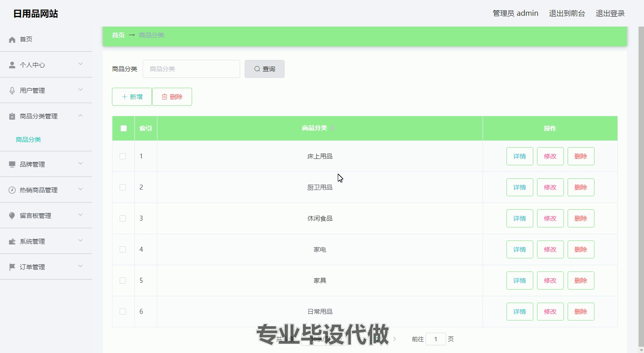Tick the select-all checkbox in table header
Screen dimensions: 644x353
pyautogui.click(x=124, y=128)
